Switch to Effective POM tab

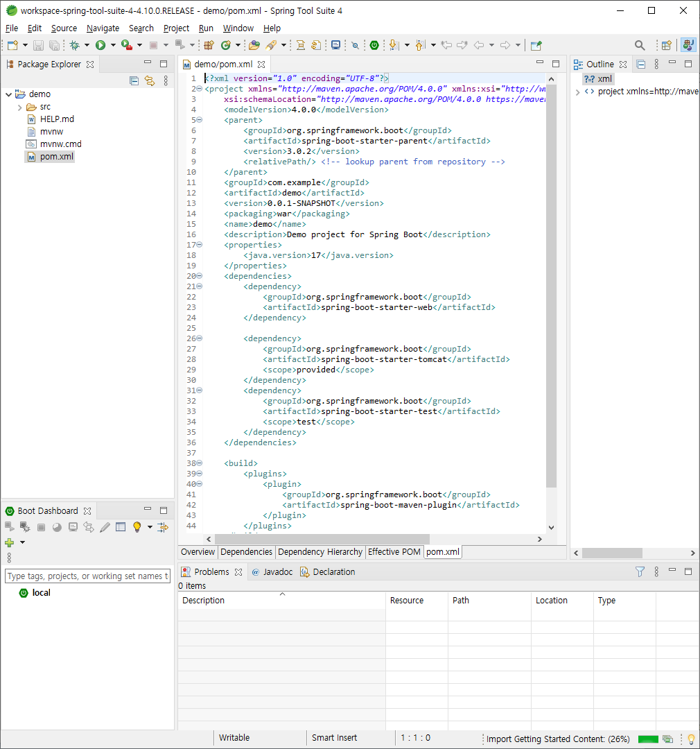pos(394,552)
